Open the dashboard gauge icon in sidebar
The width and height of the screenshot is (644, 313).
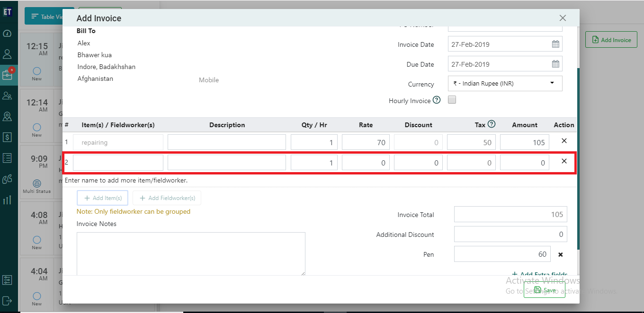click(x=7, y=34)
